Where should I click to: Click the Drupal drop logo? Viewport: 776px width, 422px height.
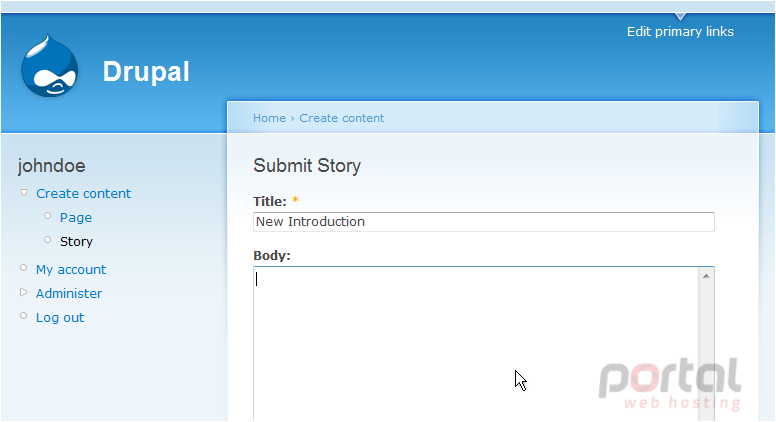click(x=49, y=65)
